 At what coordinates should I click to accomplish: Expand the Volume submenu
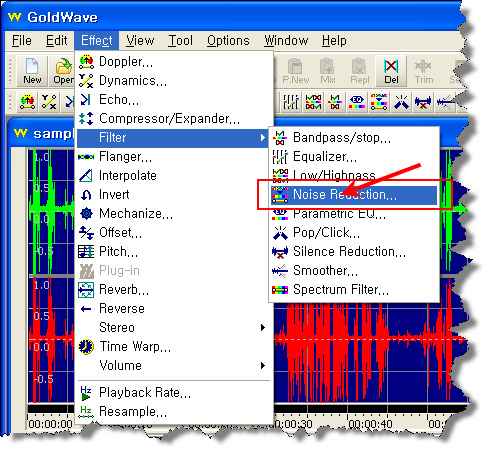tap(175, 365)
